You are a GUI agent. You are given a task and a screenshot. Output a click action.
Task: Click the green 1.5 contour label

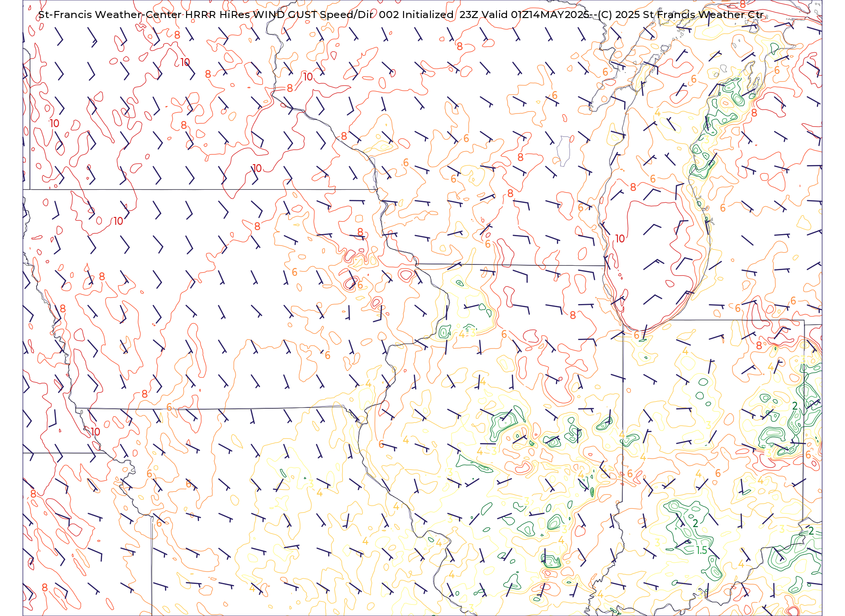click(x=702, y=550)
